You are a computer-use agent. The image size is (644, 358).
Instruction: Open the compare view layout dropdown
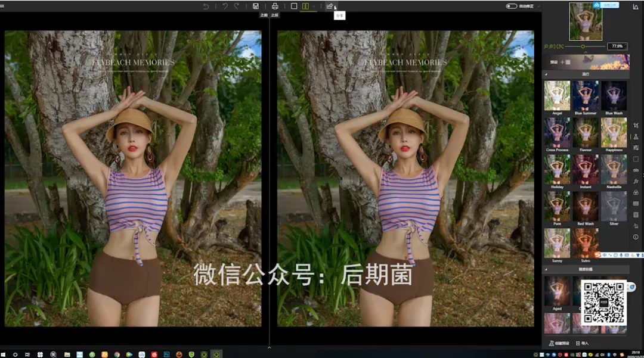[314, 7]
